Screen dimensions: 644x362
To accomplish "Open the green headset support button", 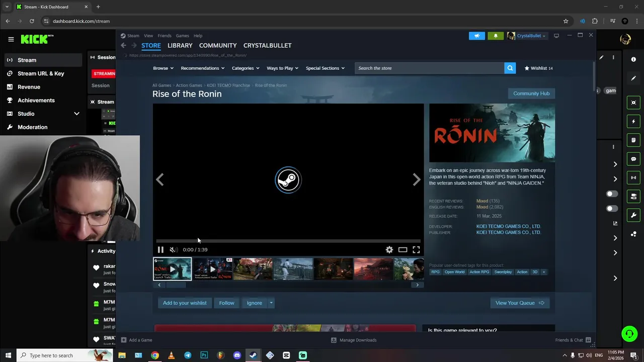I will point(629,333).
